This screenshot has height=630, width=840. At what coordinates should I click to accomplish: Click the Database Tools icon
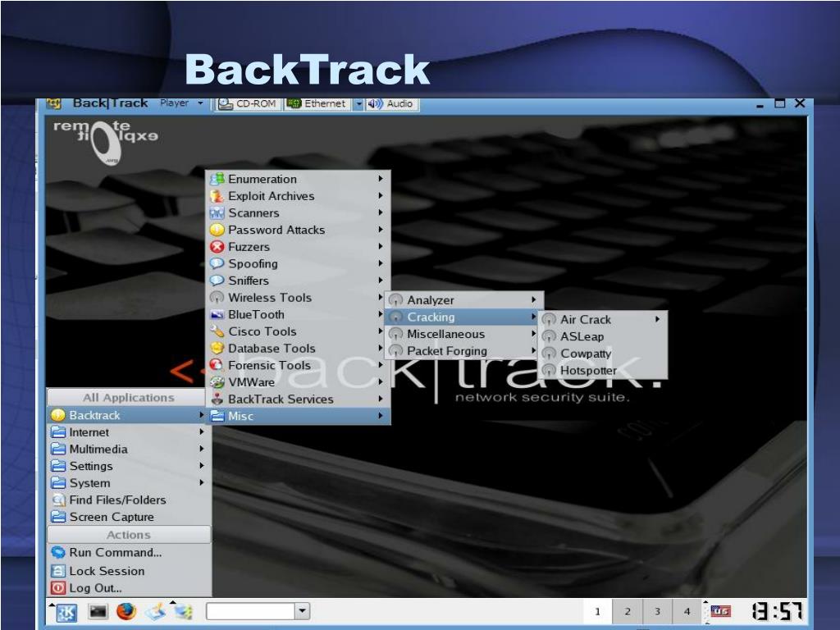click(x=217, y=348)
